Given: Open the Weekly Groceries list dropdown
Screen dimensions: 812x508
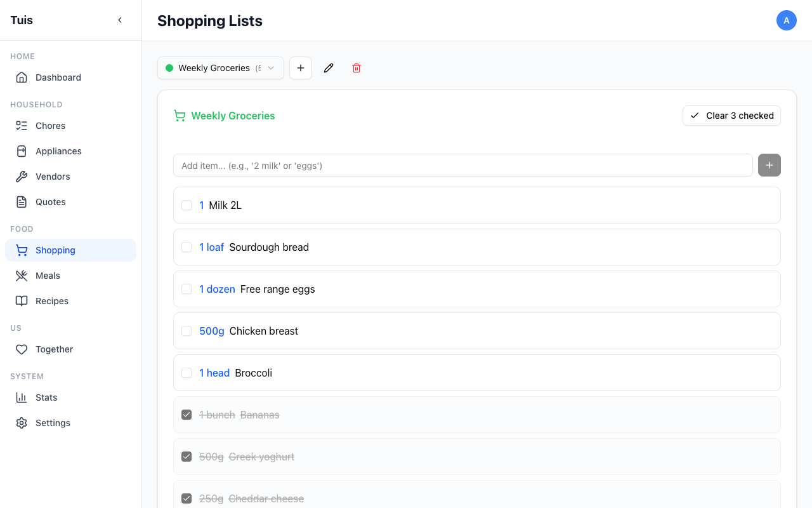Looking at the screenshot, I should 220,68.
